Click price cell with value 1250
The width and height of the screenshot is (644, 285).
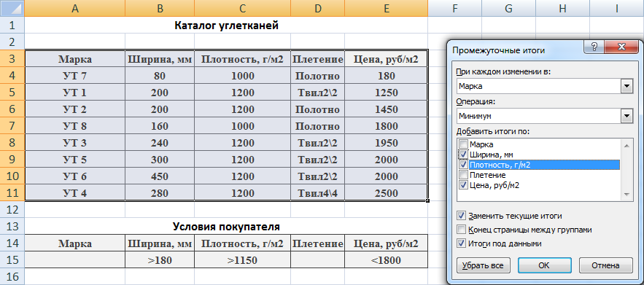coord(386,93)
